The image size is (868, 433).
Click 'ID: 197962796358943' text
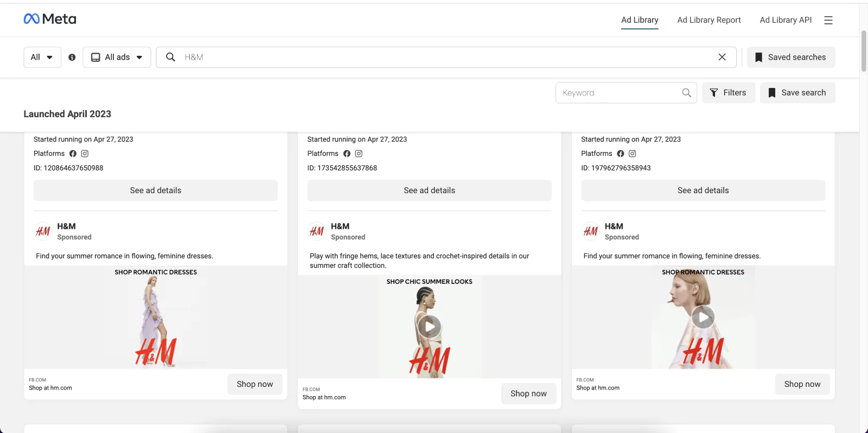click(x=616, y=168)
